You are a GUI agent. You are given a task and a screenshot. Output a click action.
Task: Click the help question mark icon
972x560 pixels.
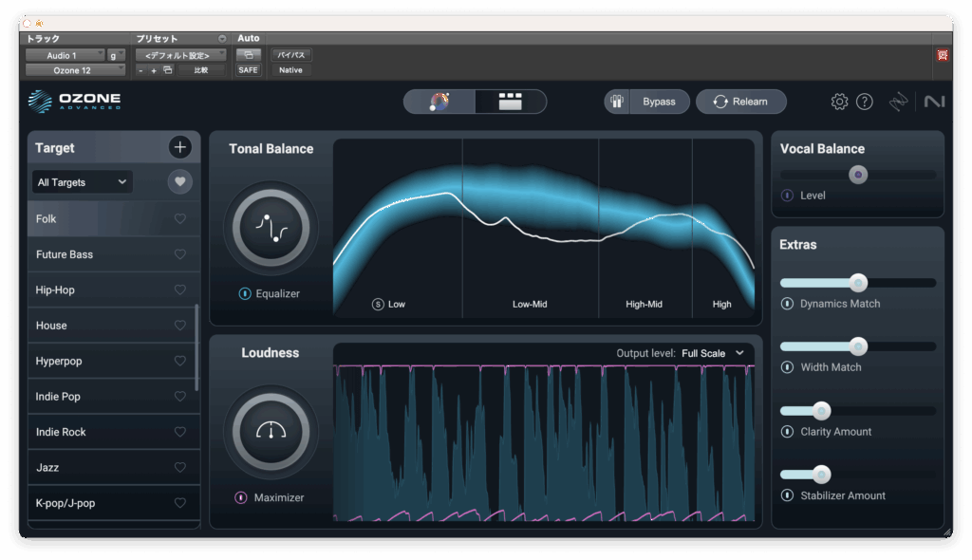click(x=864, y=102)
